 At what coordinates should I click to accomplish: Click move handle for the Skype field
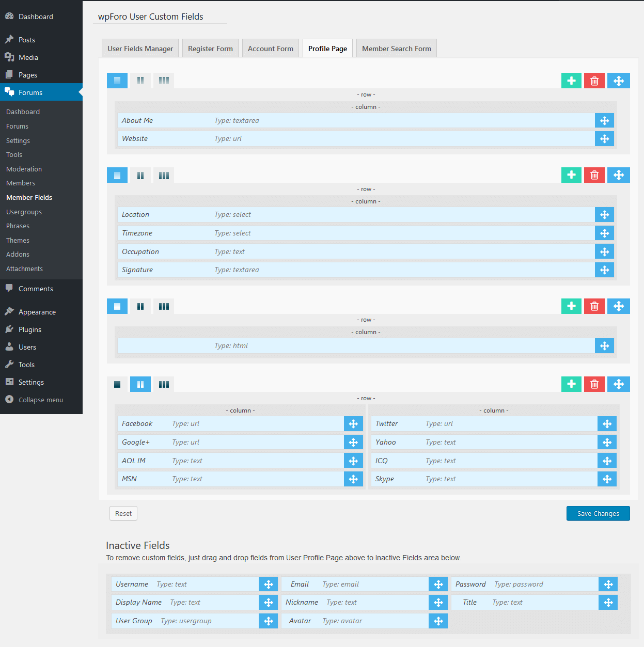[x=607, y=479]
